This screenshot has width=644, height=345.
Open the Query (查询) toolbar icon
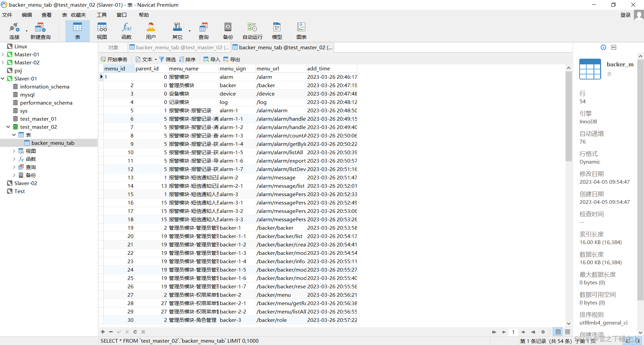(204, 31)
